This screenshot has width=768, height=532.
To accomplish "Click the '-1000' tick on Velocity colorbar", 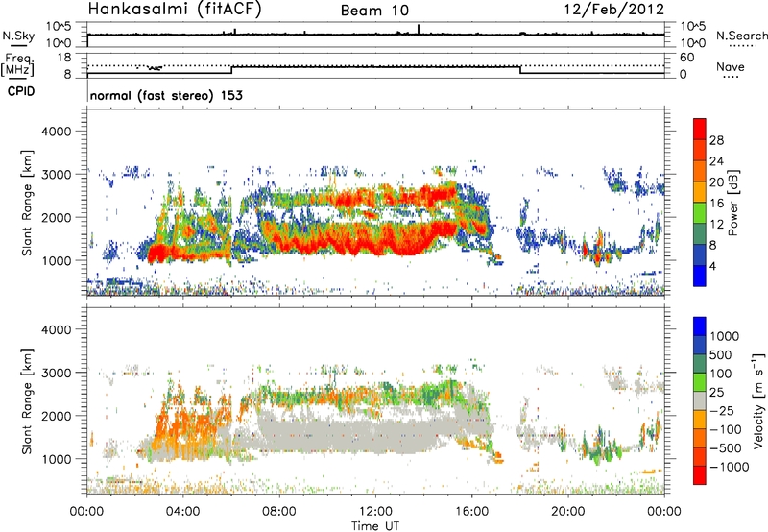I will pos(729,467).
